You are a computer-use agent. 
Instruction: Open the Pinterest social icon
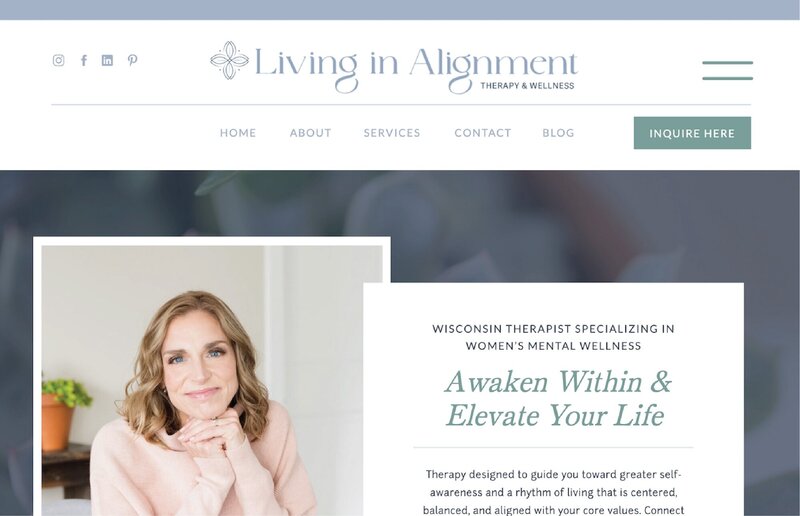click(x=133, y=60)
